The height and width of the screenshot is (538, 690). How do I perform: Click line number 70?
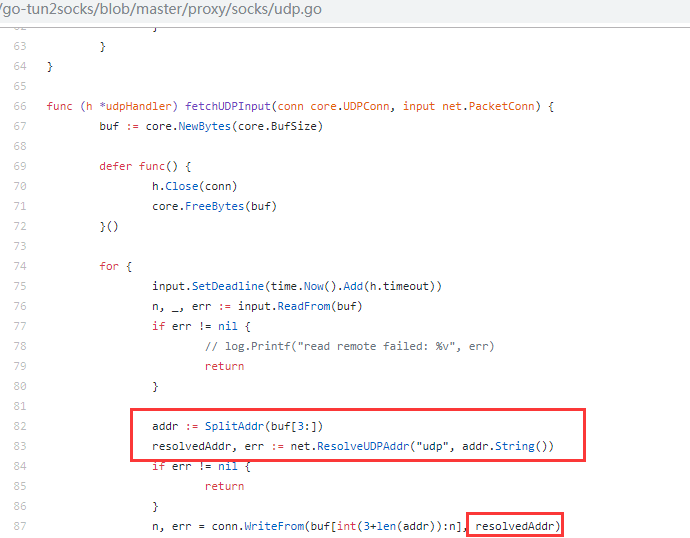pyautogui.click(x=20, y=187)
